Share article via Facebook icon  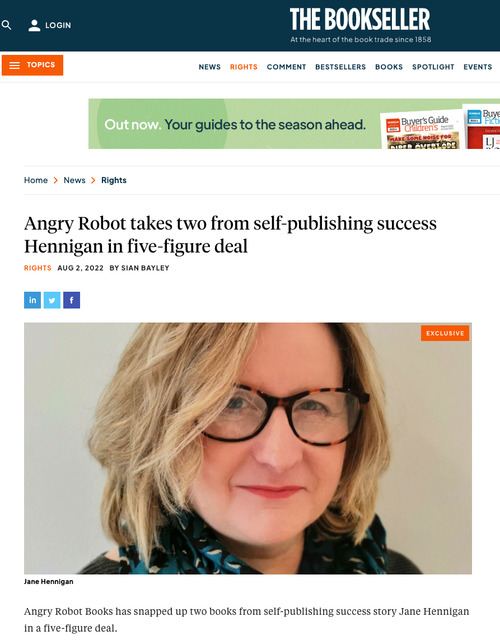[x=71, y=300]
